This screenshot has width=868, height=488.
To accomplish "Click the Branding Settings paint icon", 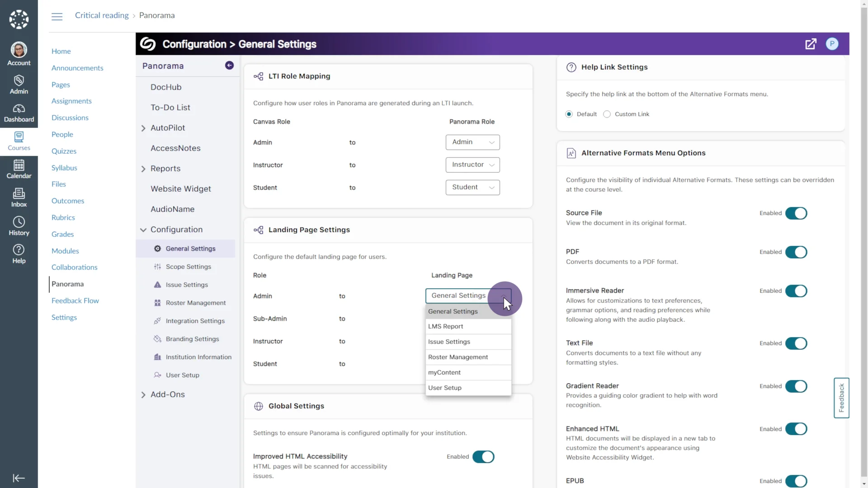I will [x=157, y=339].
